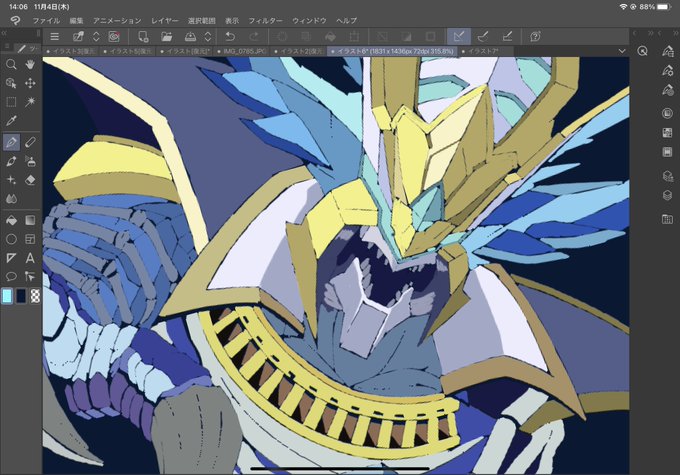Select the Text tool
Viewport: 680px width, 475px height.
[30, 258]
